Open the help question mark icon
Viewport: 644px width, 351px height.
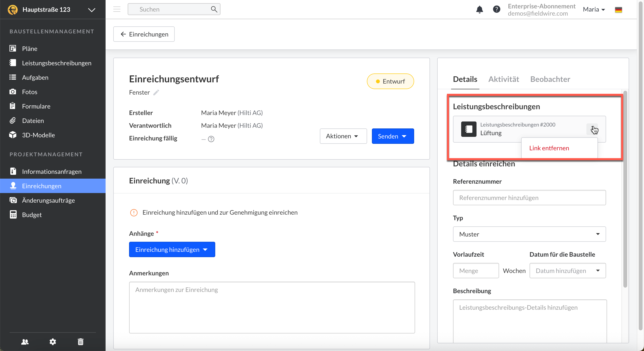496,10
